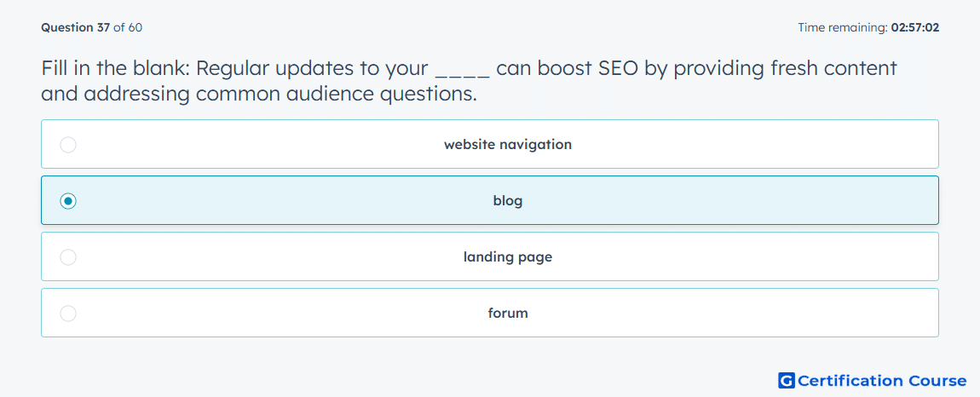
Task: Click the blue G logo icon
Action: click(x=787, y=380)
